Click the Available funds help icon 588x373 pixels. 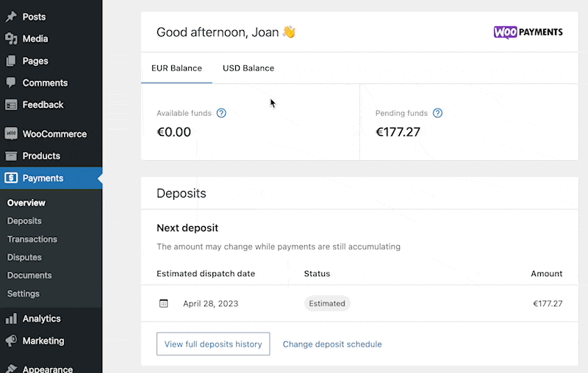[x=221, y=113]
